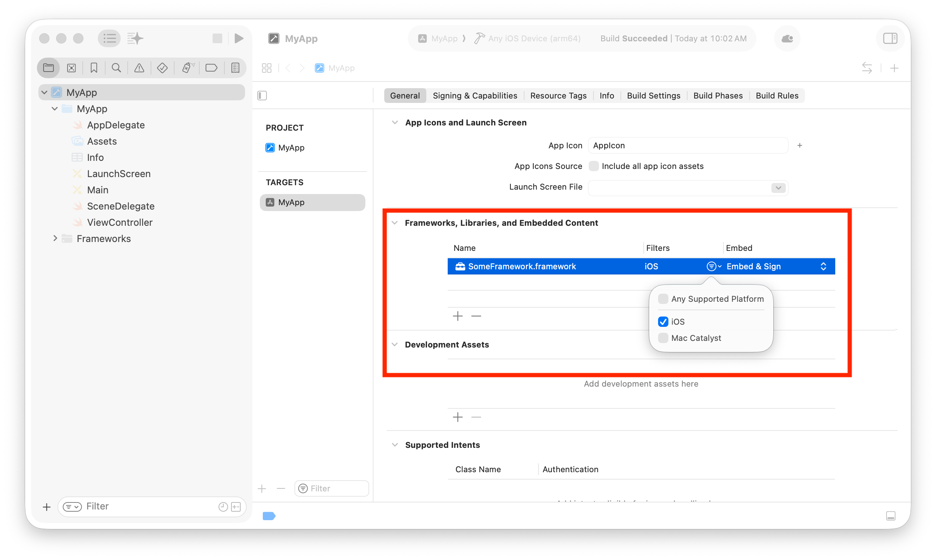Add a new target
Viewport: 936px width, 560px height.
coord(262,489)
